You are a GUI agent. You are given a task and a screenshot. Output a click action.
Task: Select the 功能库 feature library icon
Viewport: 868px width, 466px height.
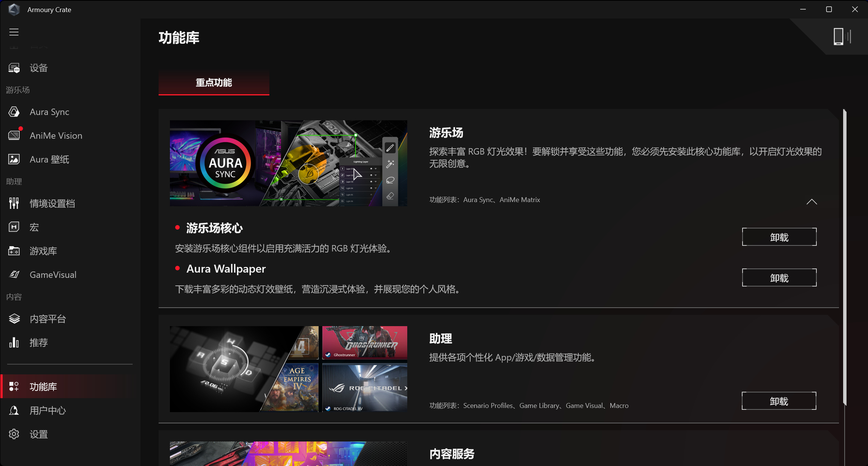pos(14,386)
